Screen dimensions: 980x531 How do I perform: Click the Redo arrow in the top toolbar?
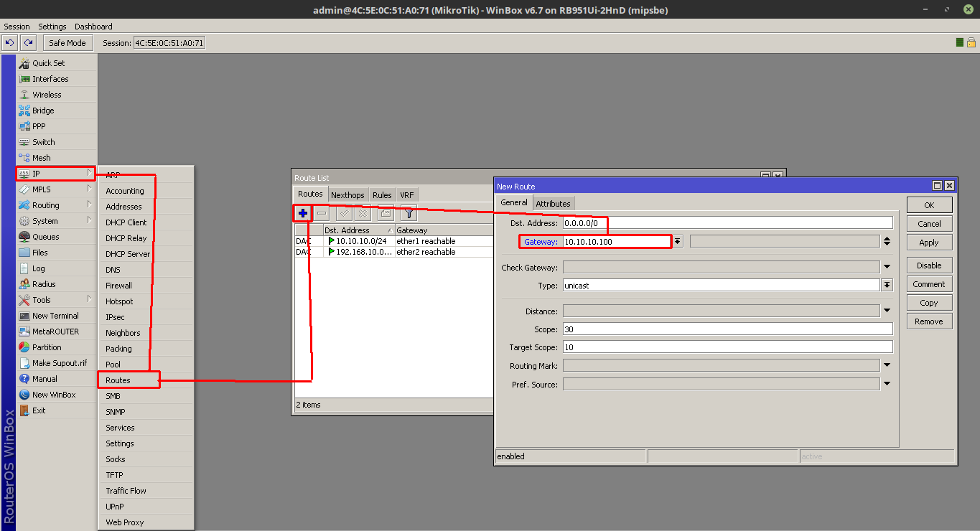(29, 43)
